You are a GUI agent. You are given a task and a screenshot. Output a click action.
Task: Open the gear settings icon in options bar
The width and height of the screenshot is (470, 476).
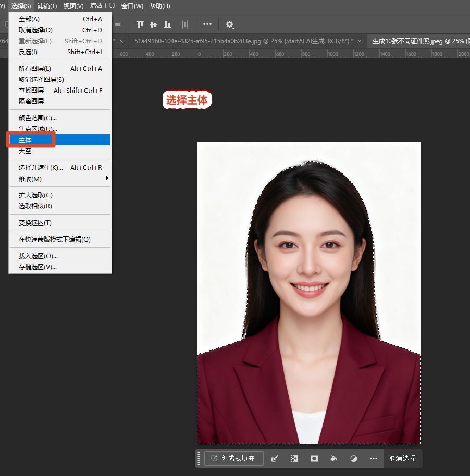pos(230,24)
